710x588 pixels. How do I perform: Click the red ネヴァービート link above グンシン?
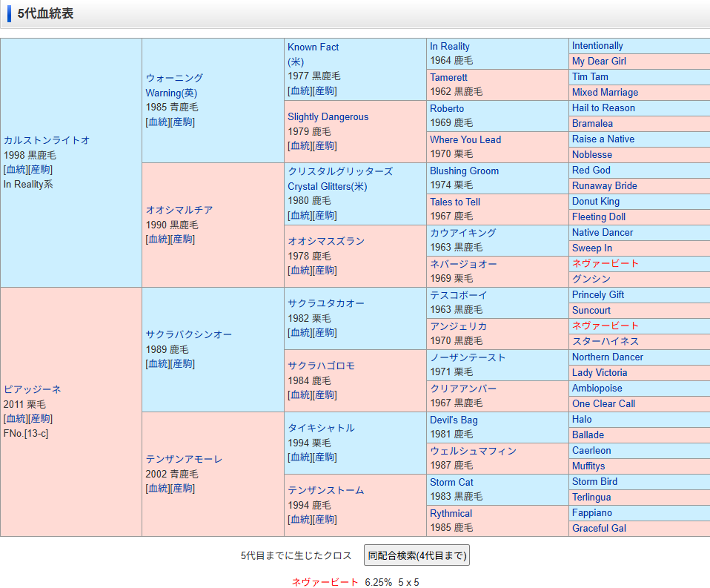(605, 264)
